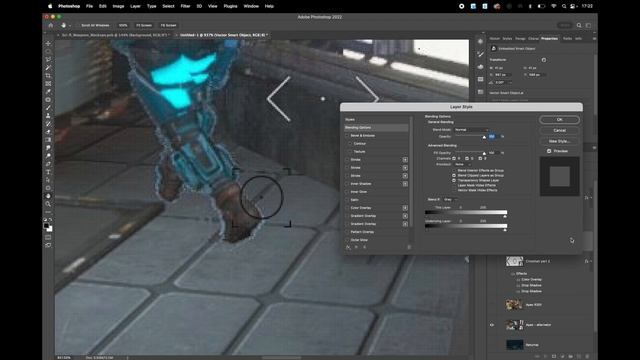Open macOS Spotlight search icon
The width and height of the screenshot is (640, 360).
564,6
